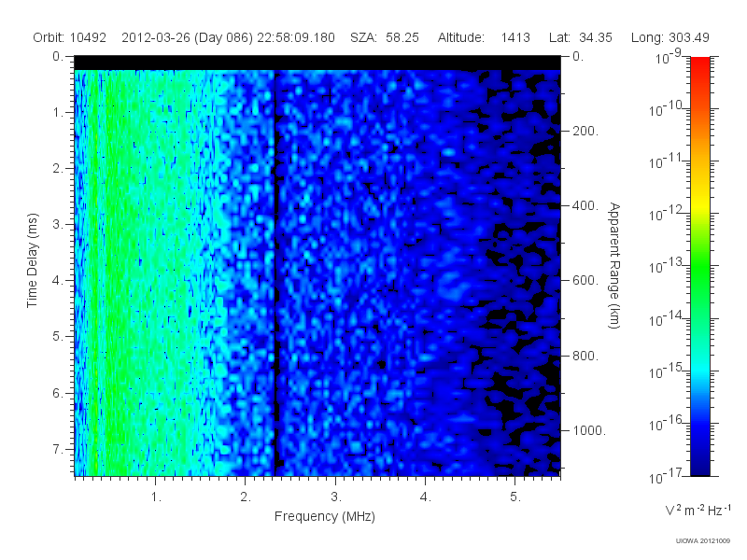Click the timestamp 22:58:09.180
The image size is (747, 560).
[x=296, y=37]
